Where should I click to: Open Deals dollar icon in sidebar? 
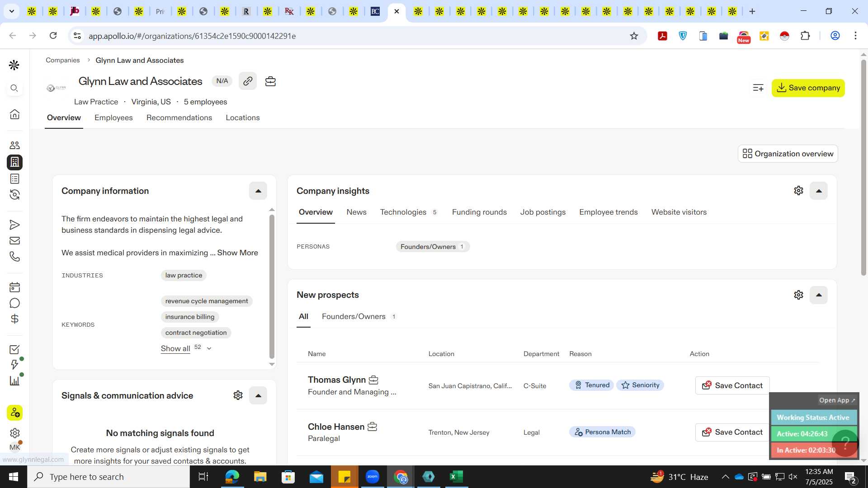pyautogui.click(x=14, y=319)
